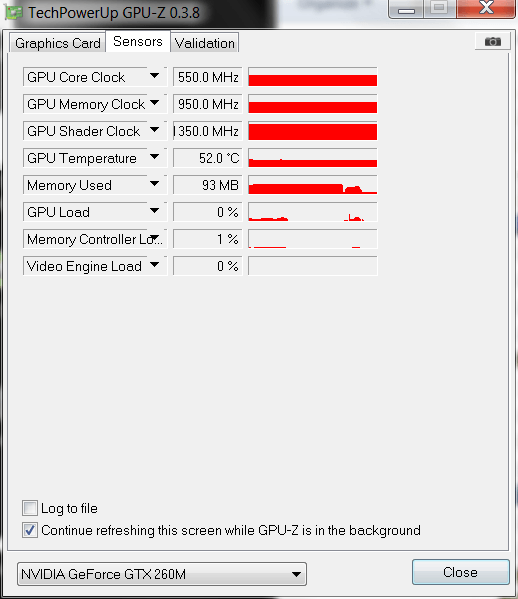Close the window using the red X button
This screenshot has height=599, width=518.
click(486, 8)
